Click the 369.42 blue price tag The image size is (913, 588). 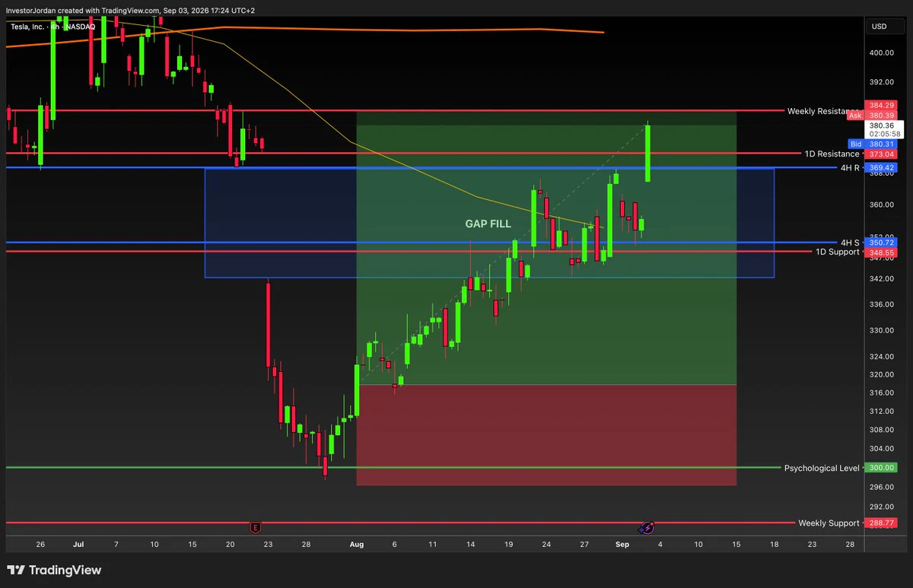(881, 167)
